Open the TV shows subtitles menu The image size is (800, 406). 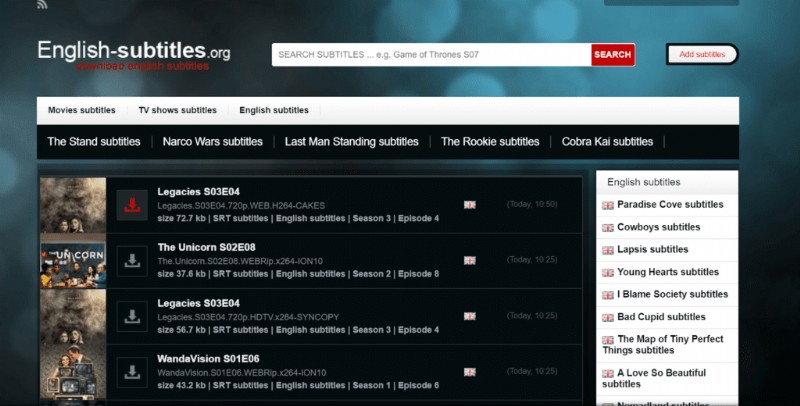(178, 110)
